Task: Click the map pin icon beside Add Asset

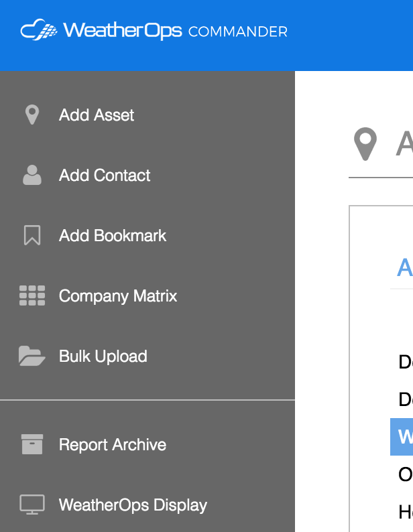Action: (32, 115)
